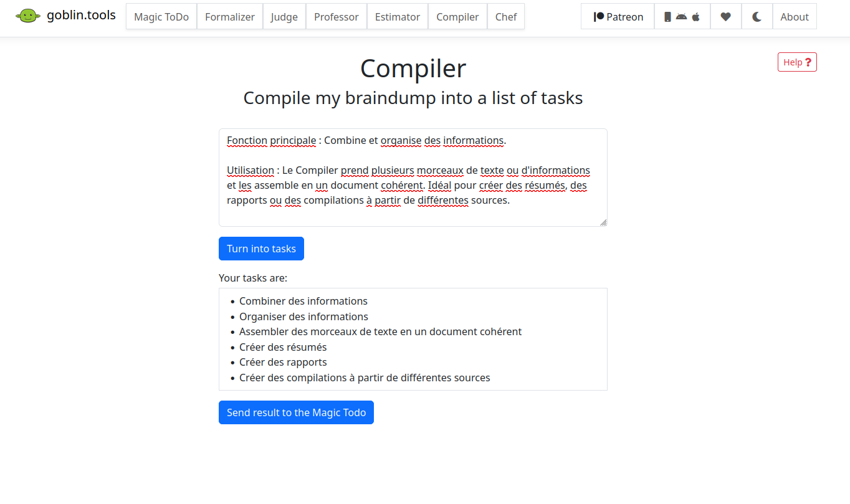Image resolution: width=850 pixels, height=504 pixels.
Task: Send result to the Magic Todo
Action: pos(296,412)
